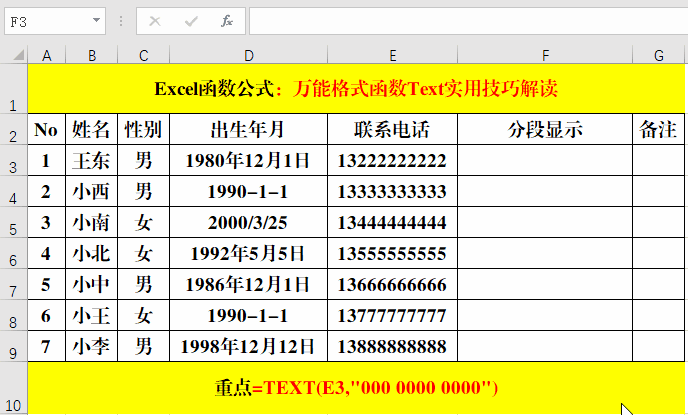Screen dimensions: 688x415
Task: Select column C header
Action: pyautogui.click(x=143, y=56)
